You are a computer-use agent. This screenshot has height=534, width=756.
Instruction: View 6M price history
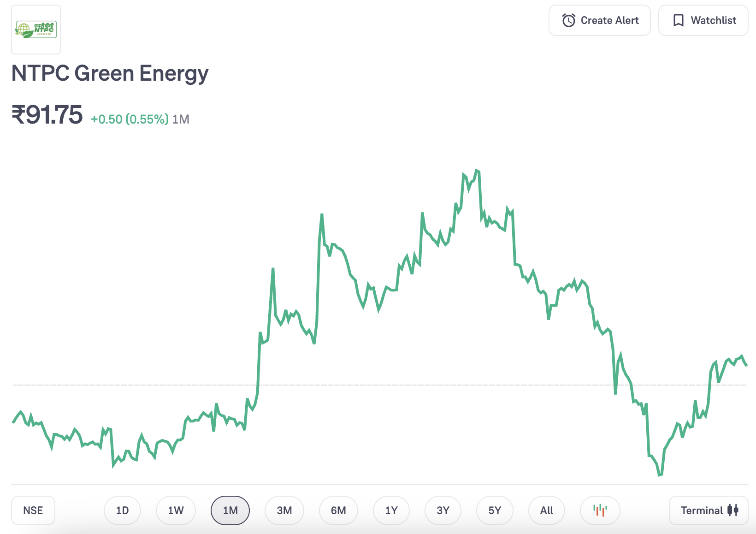[338, 510]
